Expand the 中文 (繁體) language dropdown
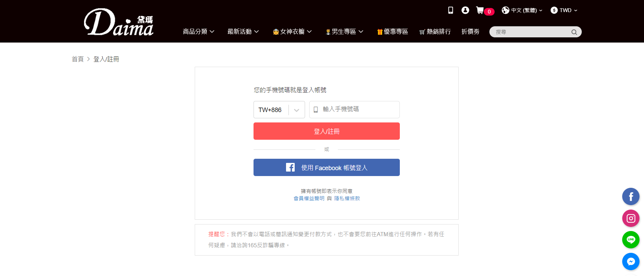This screenshot has height=276, width=644. click(x=522, y=10)
